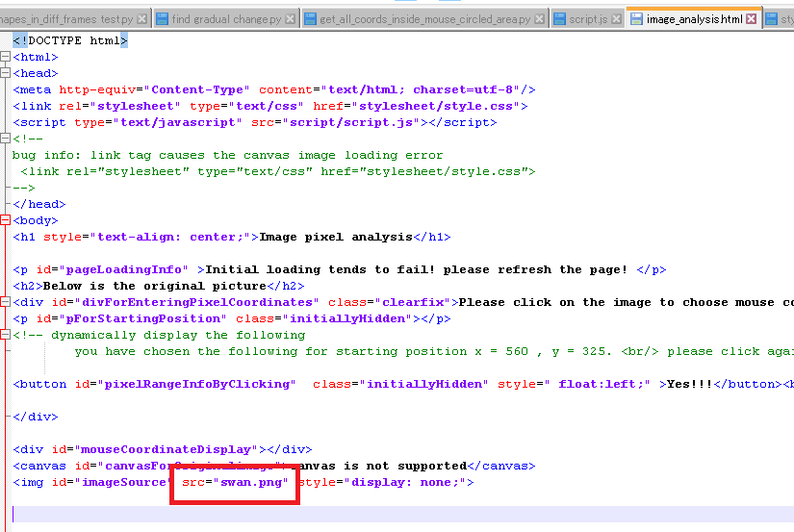Open the apes_in_diff_frames test.py tab
794x532 pixels.
click(x=66, y=19)
